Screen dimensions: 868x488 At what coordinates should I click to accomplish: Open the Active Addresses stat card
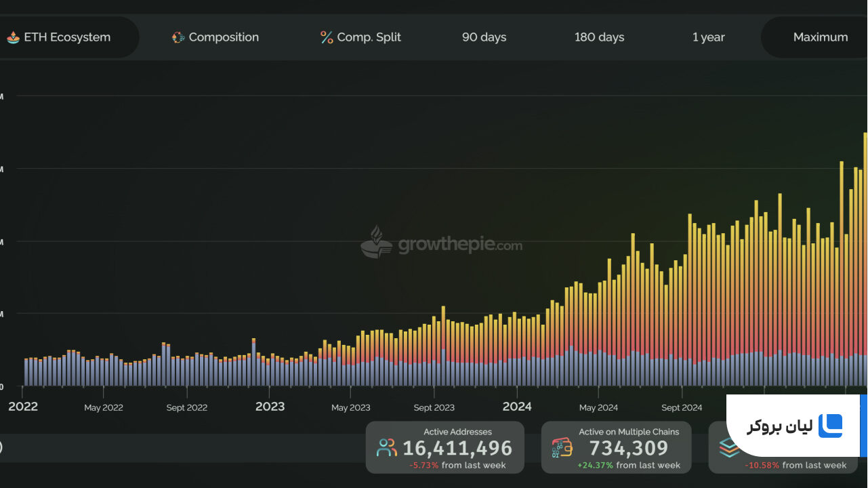(x=445, y=447)
